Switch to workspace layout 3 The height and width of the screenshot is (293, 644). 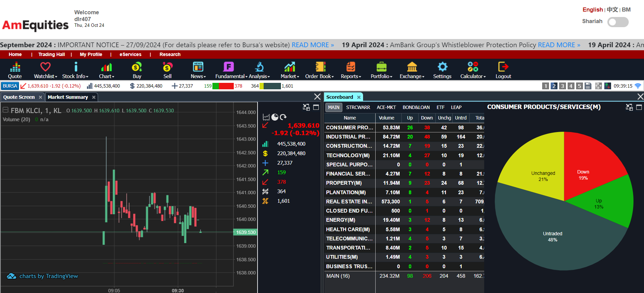coord(563,86)
